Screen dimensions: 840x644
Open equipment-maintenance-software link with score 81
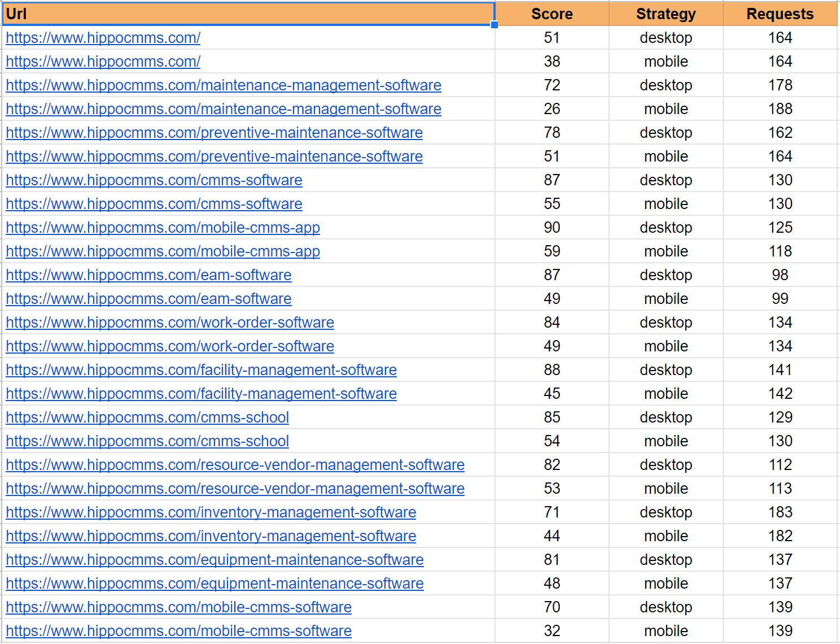click(x=215, y=560)
